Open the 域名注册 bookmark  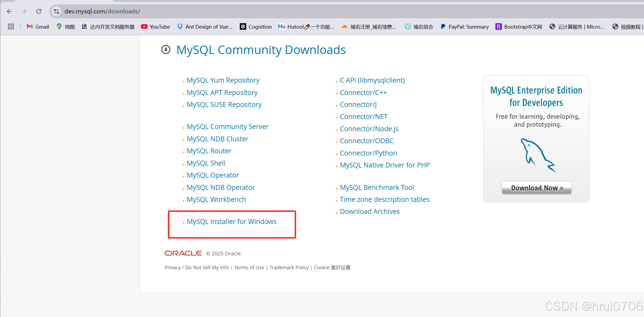(369, 26)
